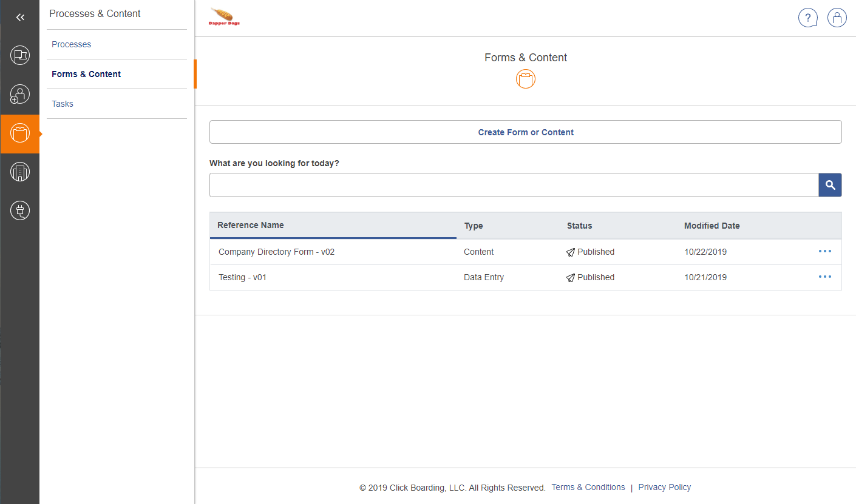The height and width of the screenshot is (504, 856).
Task: Open the Privacy Policy link
Action: point(664,487)
